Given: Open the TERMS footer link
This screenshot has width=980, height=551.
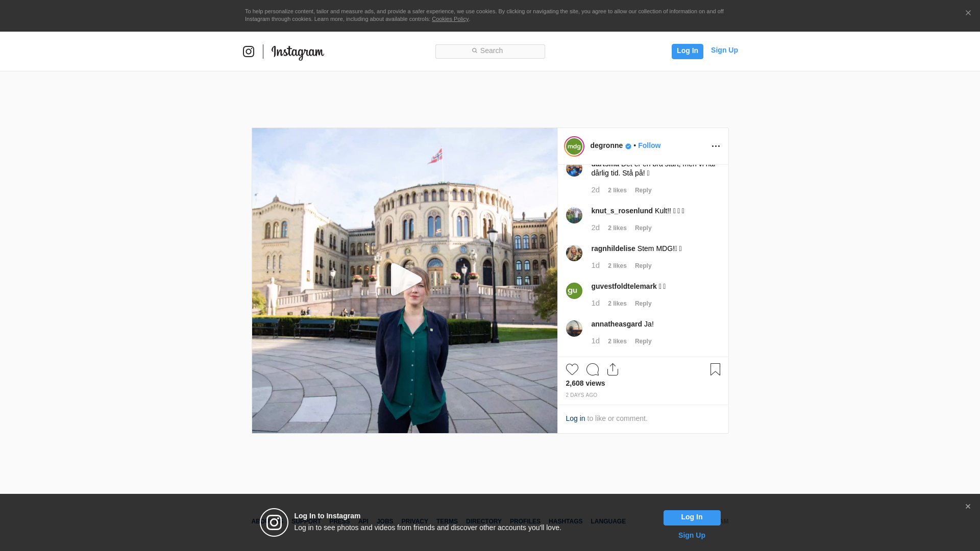Looking at the screenshot, I should coord(447,521).
